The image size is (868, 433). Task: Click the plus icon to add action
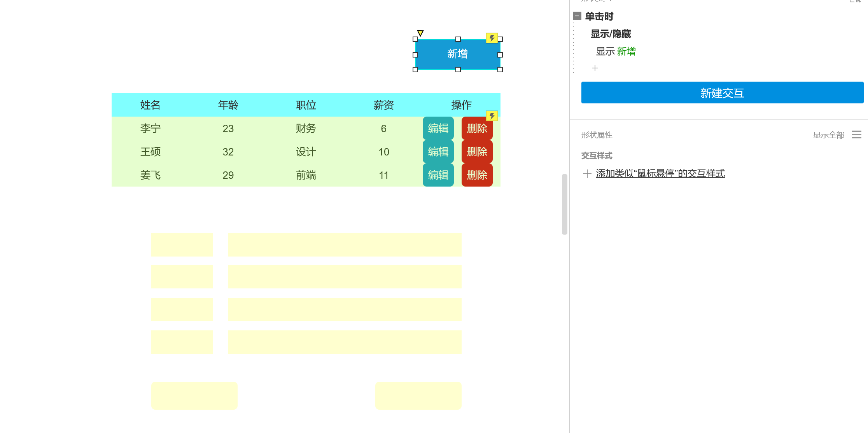[595, 68]
